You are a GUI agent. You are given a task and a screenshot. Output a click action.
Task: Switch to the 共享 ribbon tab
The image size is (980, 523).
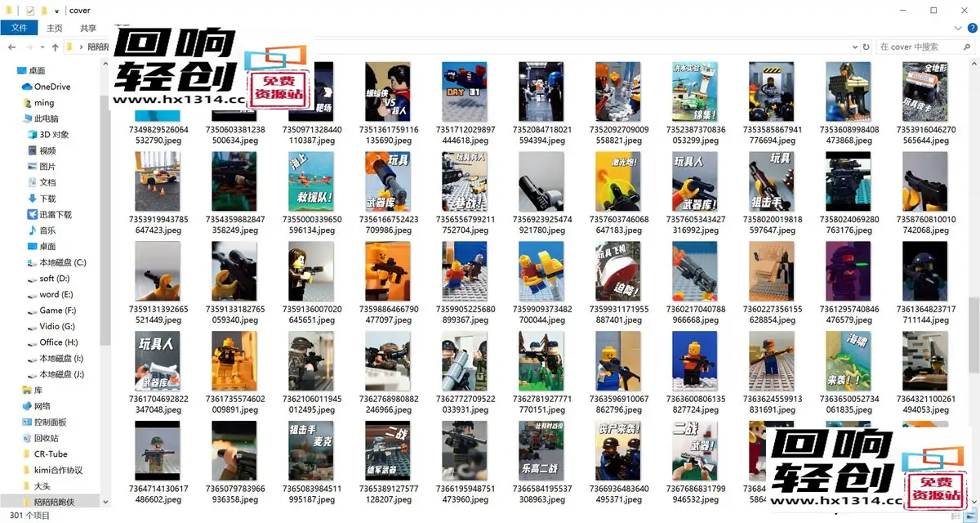88,28
